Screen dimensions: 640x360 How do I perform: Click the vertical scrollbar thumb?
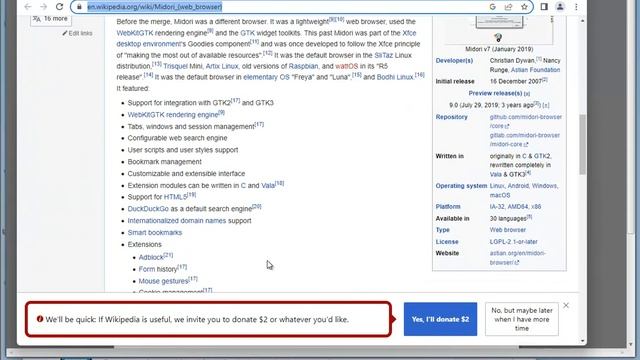point(582,144)
